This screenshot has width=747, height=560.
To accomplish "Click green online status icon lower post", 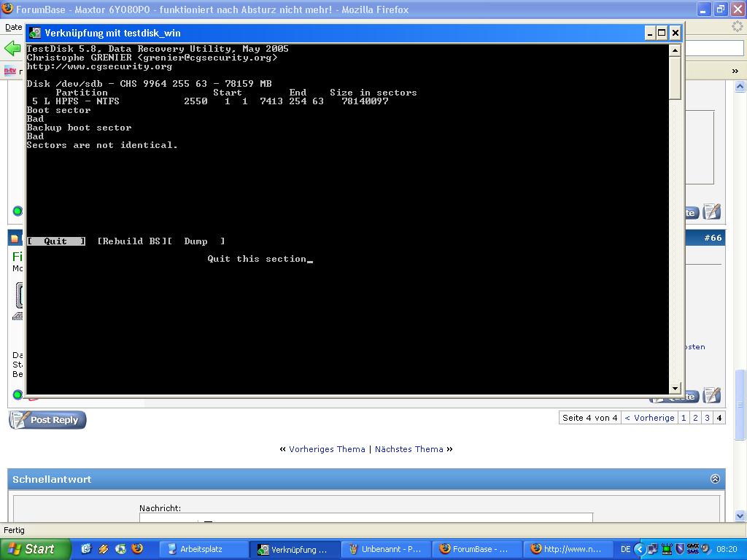I will (x=18, y=394).
